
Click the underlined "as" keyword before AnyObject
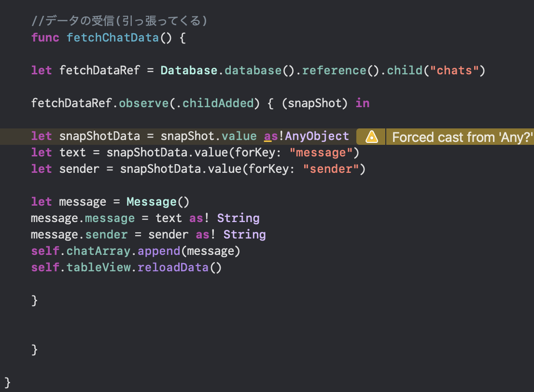click(271, 137)
